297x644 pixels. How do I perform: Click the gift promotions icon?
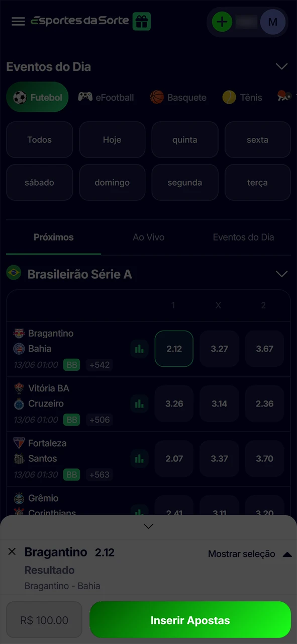click(x=142, y=22)
